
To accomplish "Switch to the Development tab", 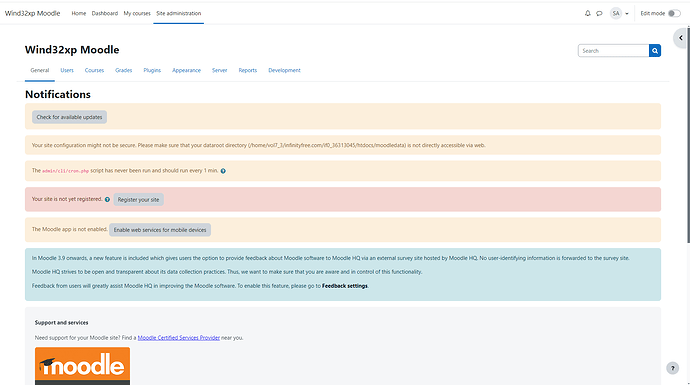I will coord(284,70).
